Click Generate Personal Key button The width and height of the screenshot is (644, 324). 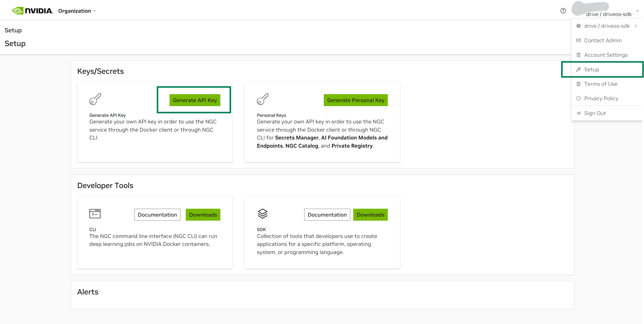(x=356, y=100)
